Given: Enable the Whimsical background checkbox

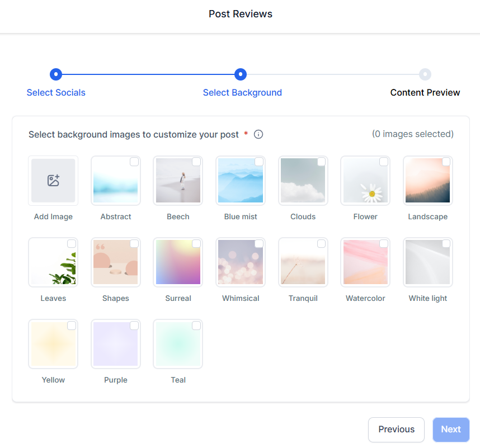Looking at the screenshot, I should coord(259,244).
